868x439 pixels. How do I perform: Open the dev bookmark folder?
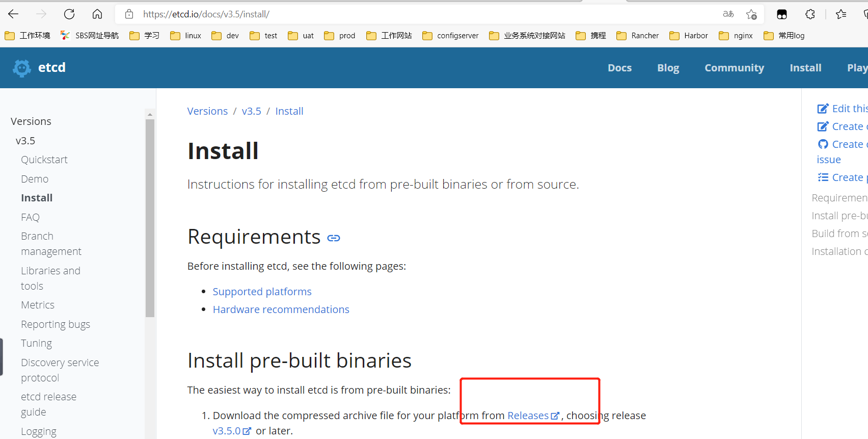click(x=225, y=36)
